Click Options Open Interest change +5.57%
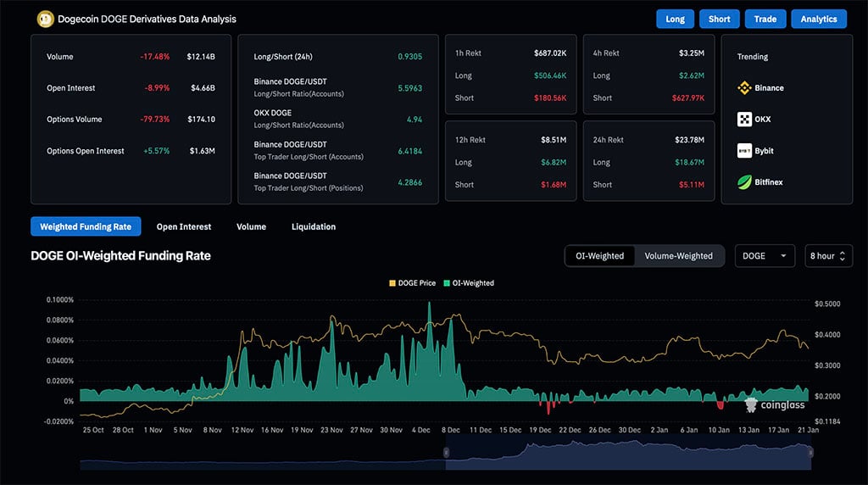 click(x=157, y=151)
